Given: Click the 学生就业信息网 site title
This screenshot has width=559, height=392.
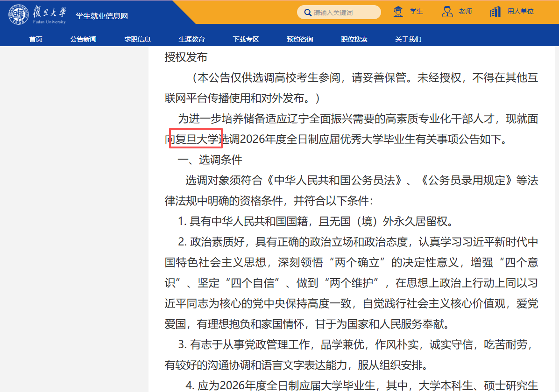Looking at the screenshot, I should [102, 16].
